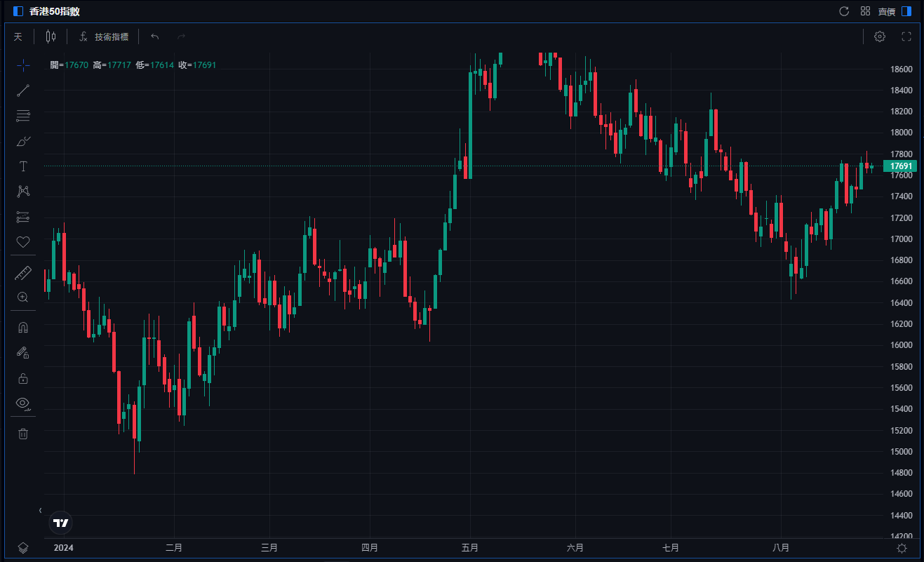Image resolution: width=924 pixels, height=562 pixels.
Task: Click the 三月 time axis label
Action: 269,548
